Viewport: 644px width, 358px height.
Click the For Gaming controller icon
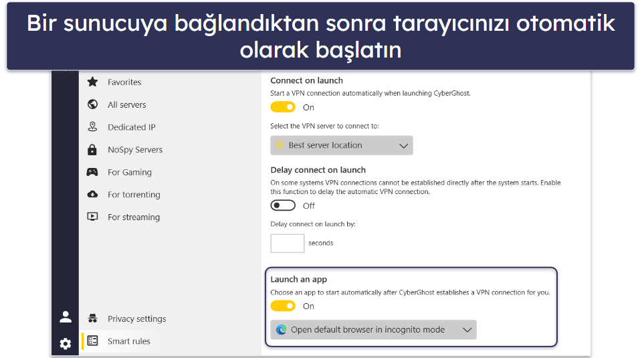click(x=92, y=172)
